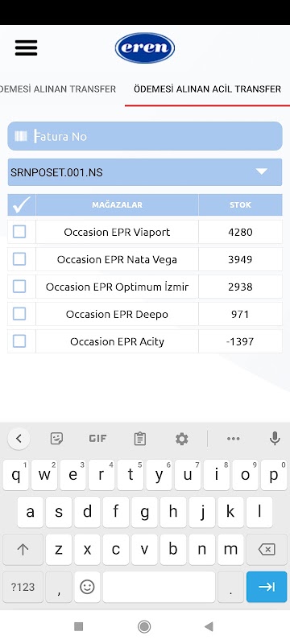Check the Occasion EPR Viaport box
Viewport: 290px width, 644px height.
[19, 232]
